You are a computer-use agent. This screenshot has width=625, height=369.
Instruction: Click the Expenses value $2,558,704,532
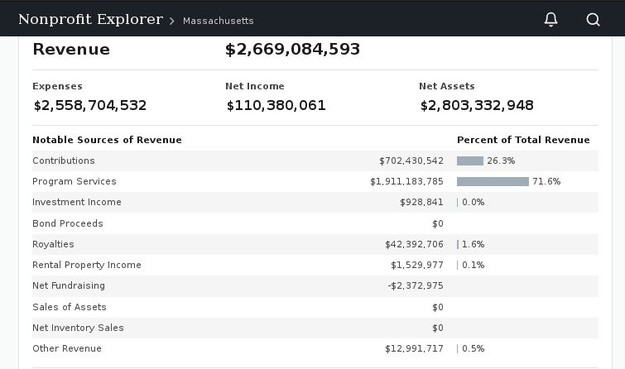(90, 106)
